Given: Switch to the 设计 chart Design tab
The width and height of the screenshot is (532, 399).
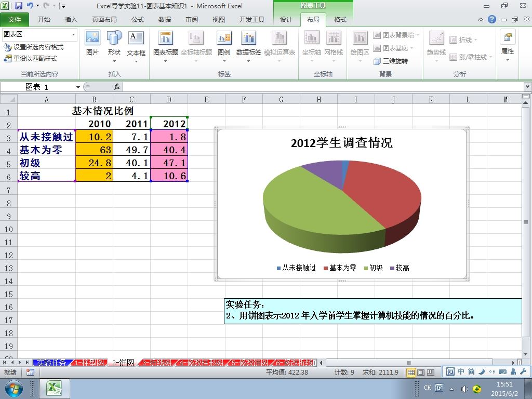Looking at the screenshot, I should point(286,20).
